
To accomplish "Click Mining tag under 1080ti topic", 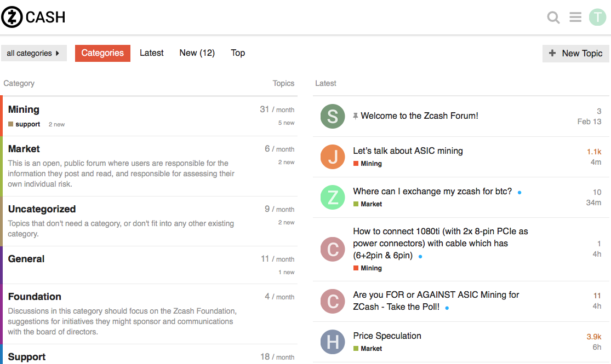I will point(368,268).
